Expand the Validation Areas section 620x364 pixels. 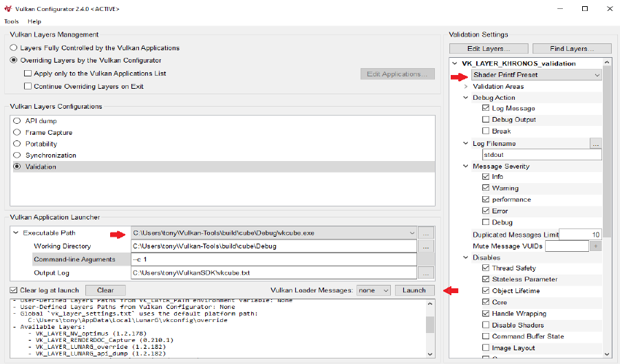466,87
